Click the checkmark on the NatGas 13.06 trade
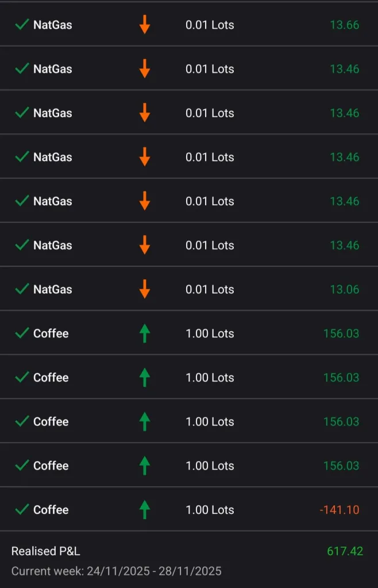The height and width of the screenshot is (588, 378). pyautogui.click(x=22, y=289)
